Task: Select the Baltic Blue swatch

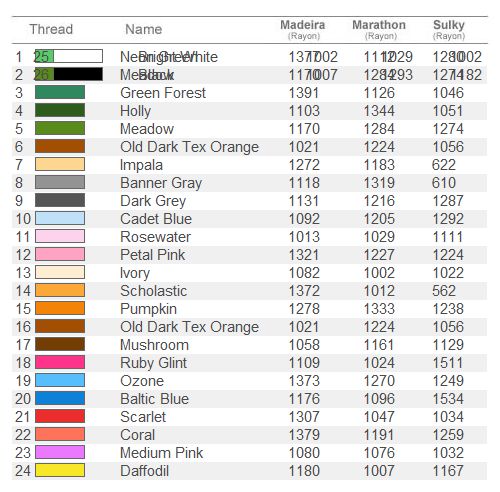Action: tap(60, 398)
